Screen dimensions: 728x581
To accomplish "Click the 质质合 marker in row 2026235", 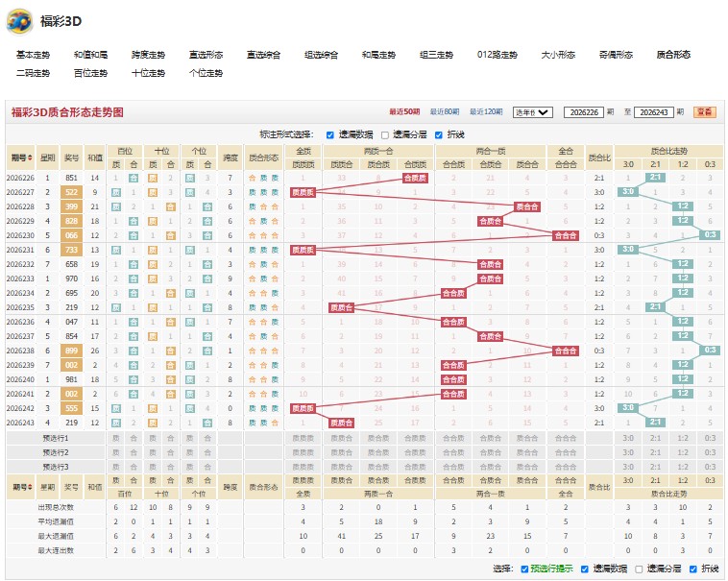I will click(341, 307).
